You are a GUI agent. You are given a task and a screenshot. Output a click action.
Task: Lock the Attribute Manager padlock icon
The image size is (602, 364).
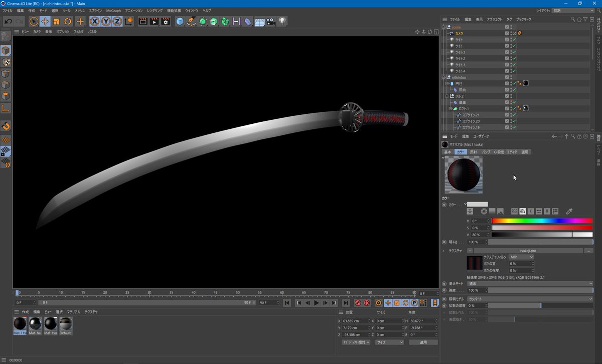click(579, 136)
